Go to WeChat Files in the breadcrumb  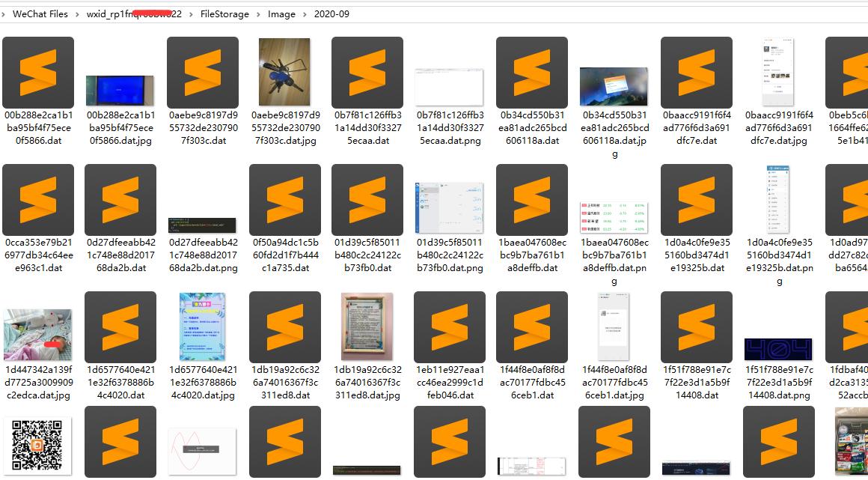point(40,14)
